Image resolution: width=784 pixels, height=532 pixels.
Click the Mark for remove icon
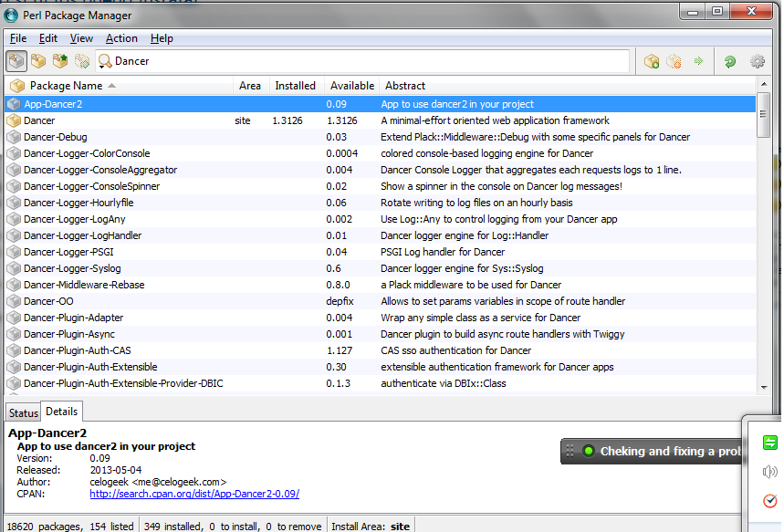(x=674, y=61)
